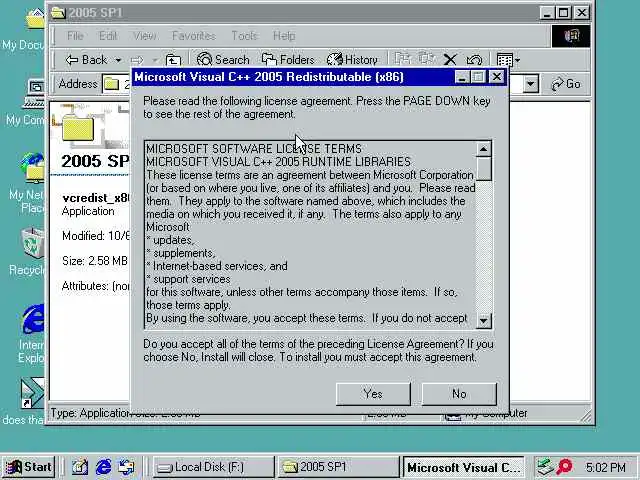This screenshot has width=640, height=480.
Task: Click the license text scrollbar down arrow
Action: [484, 320]
